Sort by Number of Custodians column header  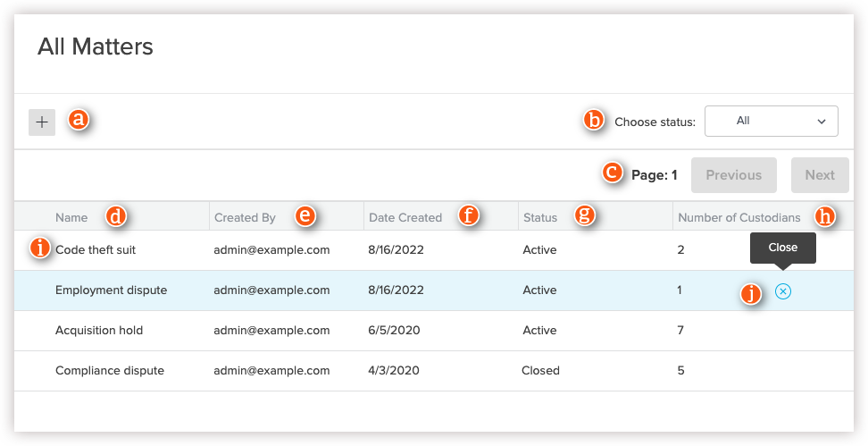pos(739,217)
